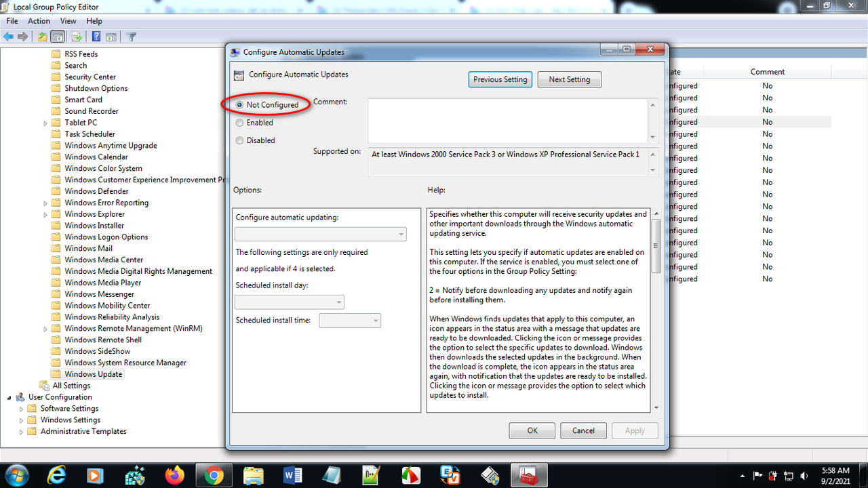The image size is (868, 488).
Task: Open Windows Media Player taskbar icon
Action: [95, 475]
